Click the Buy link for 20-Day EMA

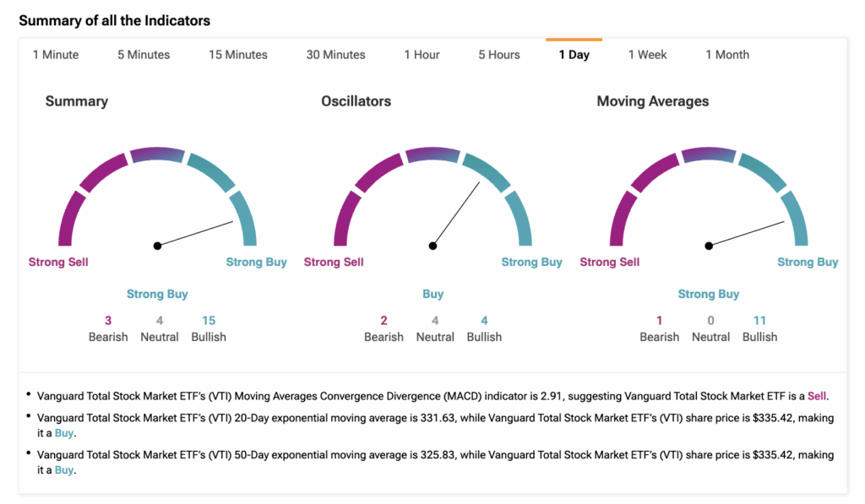coord(65,433)
